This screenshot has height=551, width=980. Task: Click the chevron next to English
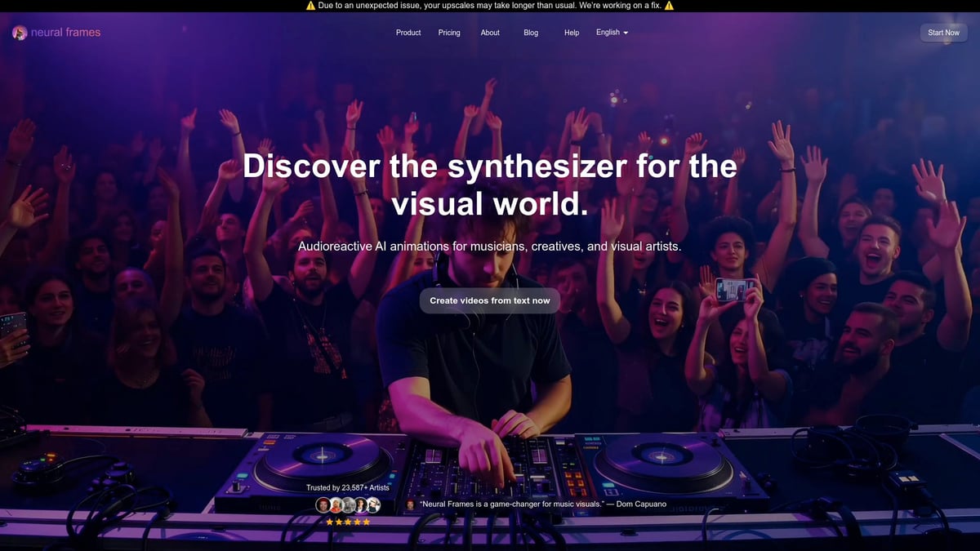pyautogui.click(x=626, y=33)
